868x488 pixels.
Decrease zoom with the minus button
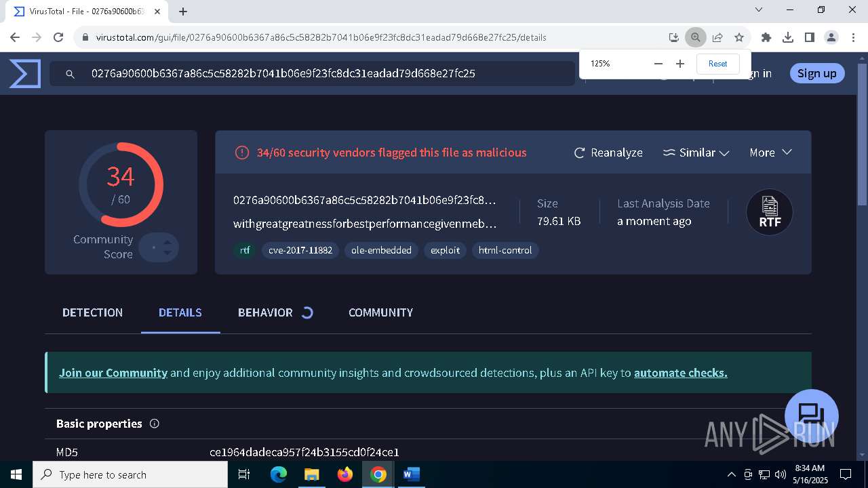click(658, 64)
